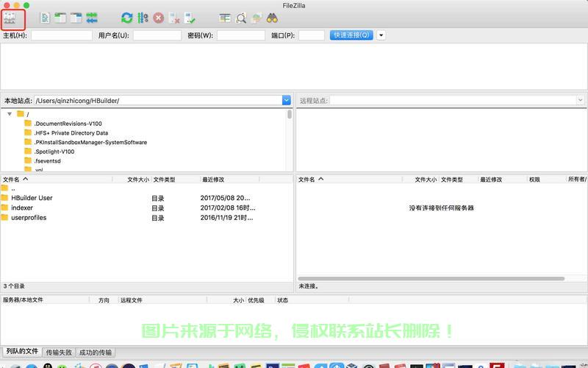Toggle the remote directory tree view

(76, 18)
